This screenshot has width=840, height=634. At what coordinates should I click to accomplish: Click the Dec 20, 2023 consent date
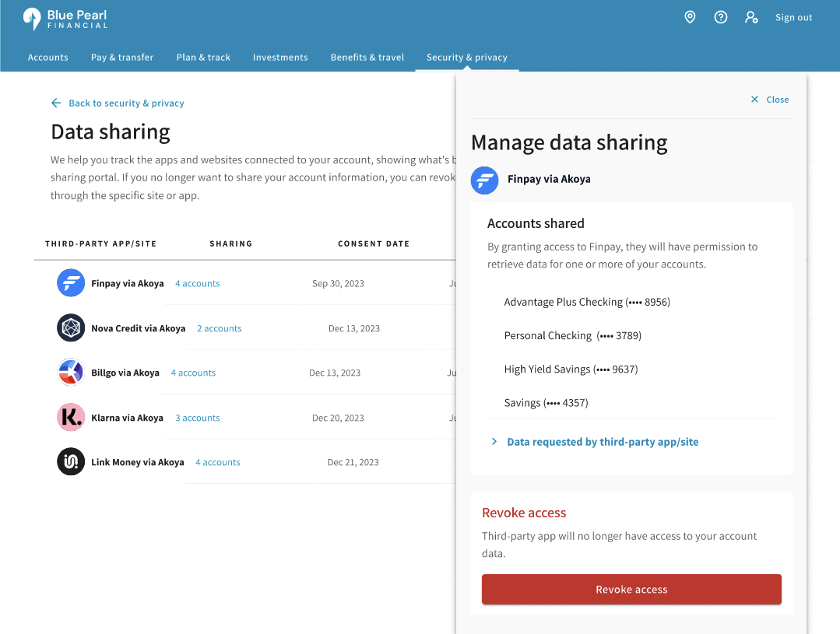point(338,418)
